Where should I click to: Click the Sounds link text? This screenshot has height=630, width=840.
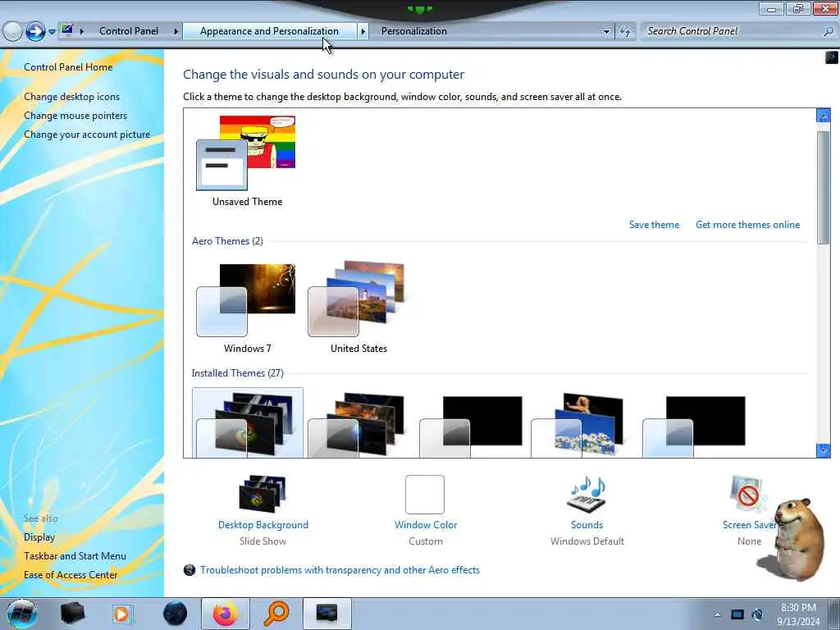tap(587, 524)
